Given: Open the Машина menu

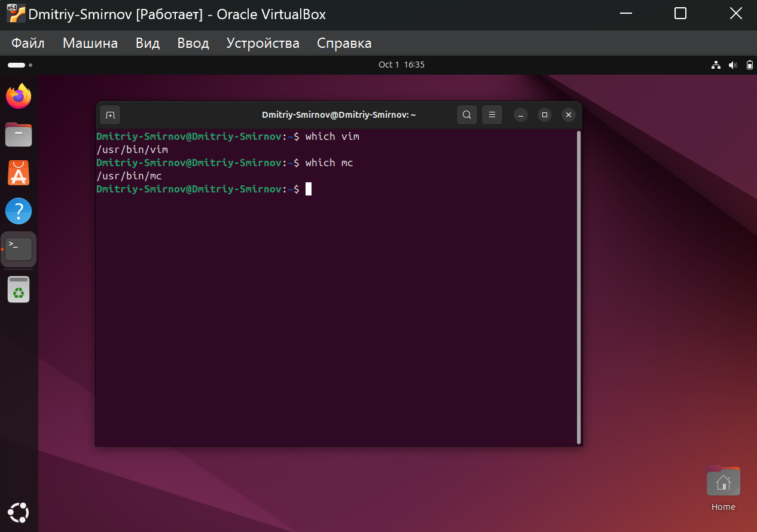Looking at the screenshot, I should tap(90, 43).
